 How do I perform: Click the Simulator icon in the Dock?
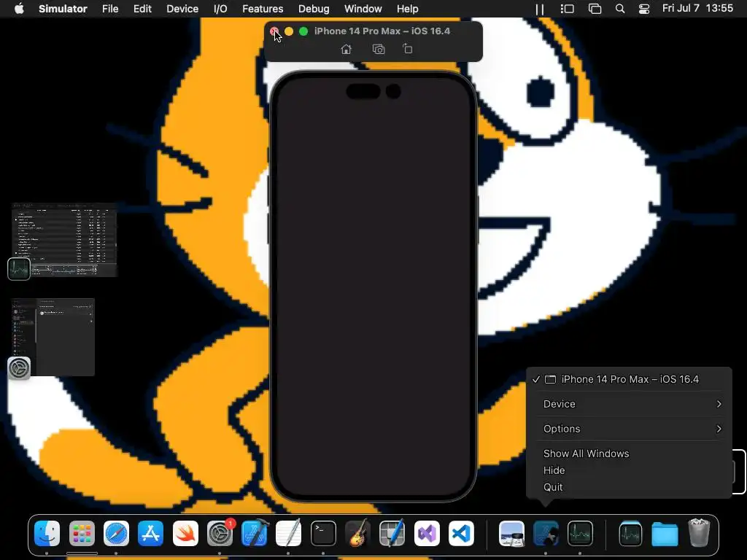tap(546, 533)
